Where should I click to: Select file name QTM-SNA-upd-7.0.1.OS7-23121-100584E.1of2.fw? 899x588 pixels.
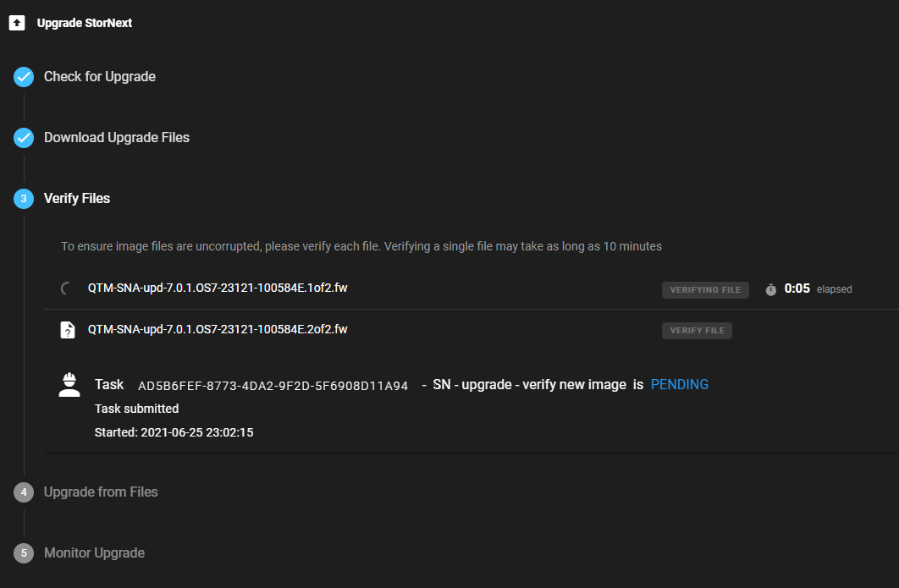coord(218,288)
